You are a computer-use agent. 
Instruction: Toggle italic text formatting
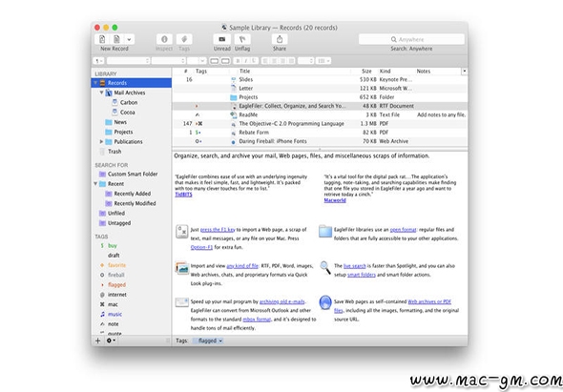click(x=246, y=61)
